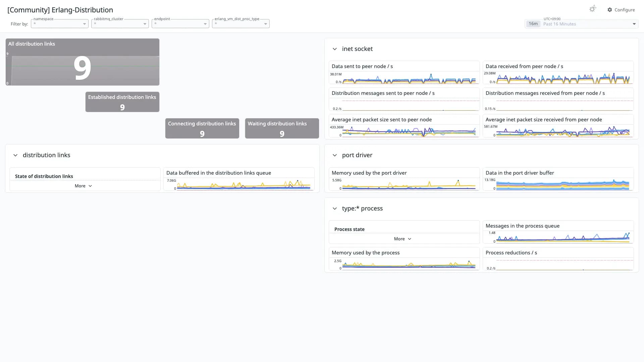Open the All distribution links panel
This screenshot has height=362, width=644.
click(83, 62)
